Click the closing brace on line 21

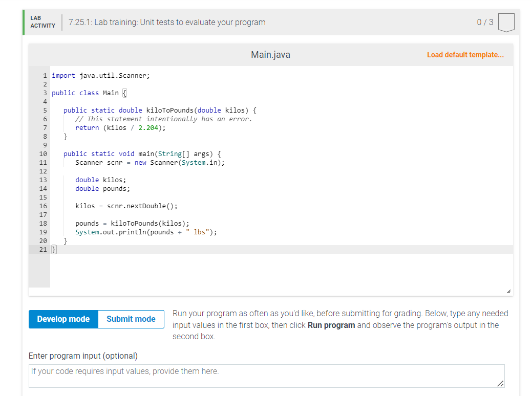click(x=53, y=249)
